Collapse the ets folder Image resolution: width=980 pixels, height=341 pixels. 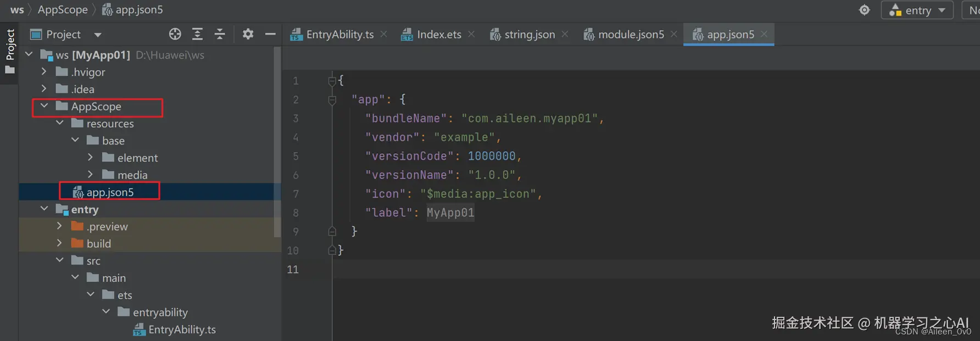[91, 294]
